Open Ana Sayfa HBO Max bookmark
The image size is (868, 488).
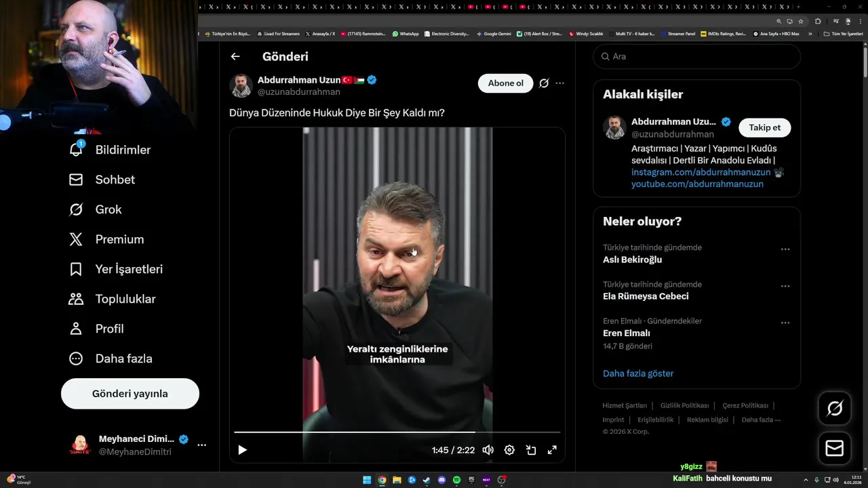[776, 33]
